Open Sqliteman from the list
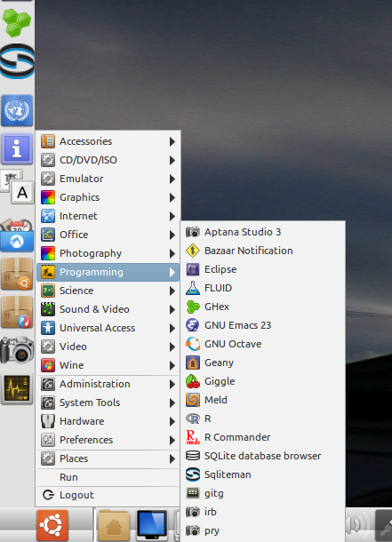This screenshot has height=542, width=392. [x=263, y=474]
